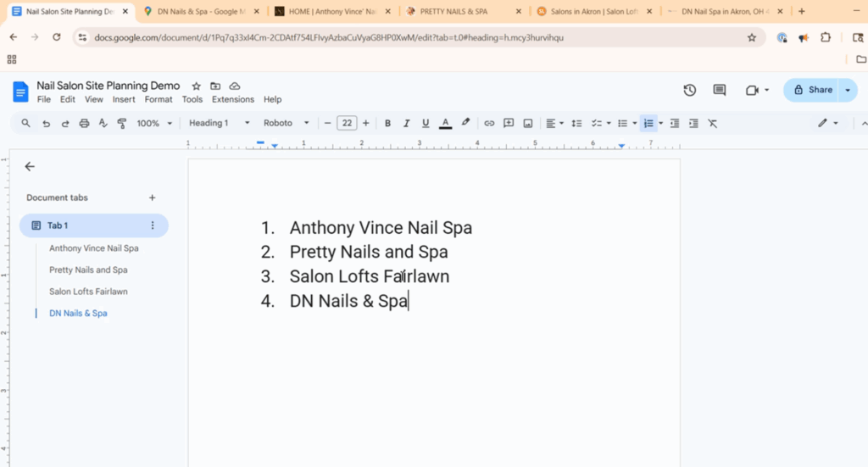The height and width of the screenshot is (467, 868).
Task: Toggle the numbered list button
Action: pos(648,124)
